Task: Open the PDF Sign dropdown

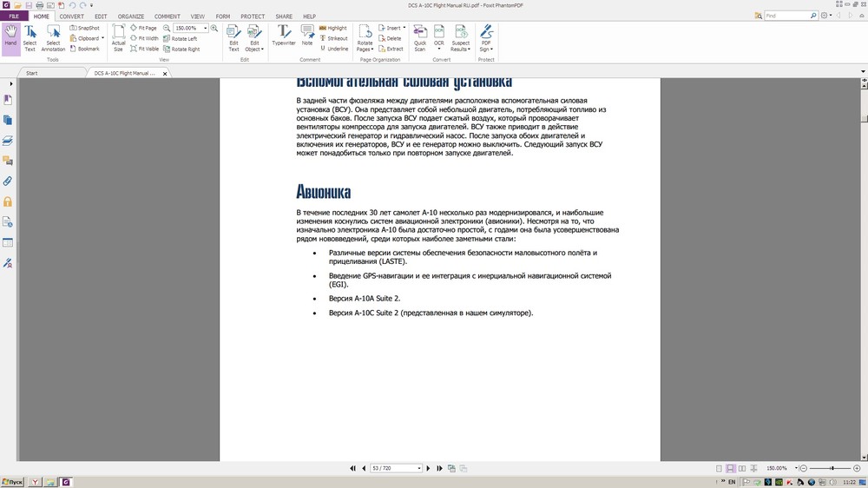Action: click(491, 49)
